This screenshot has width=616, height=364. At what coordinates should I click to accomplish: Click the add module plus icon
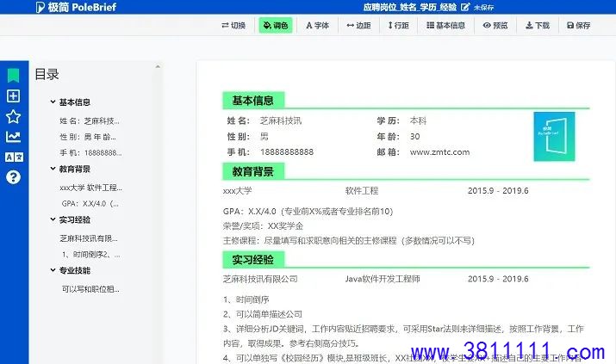pos(14,96)
